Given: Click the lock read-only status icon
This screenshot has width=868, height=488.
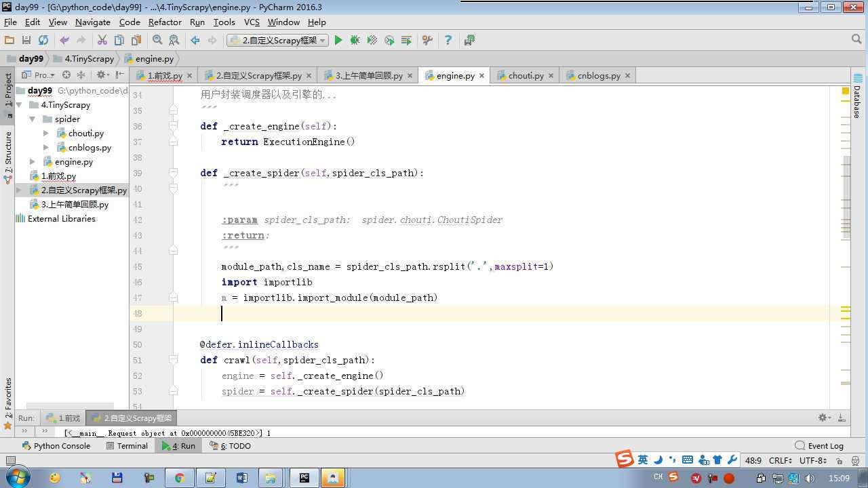Looking at the screenshot, I should 839,460.
